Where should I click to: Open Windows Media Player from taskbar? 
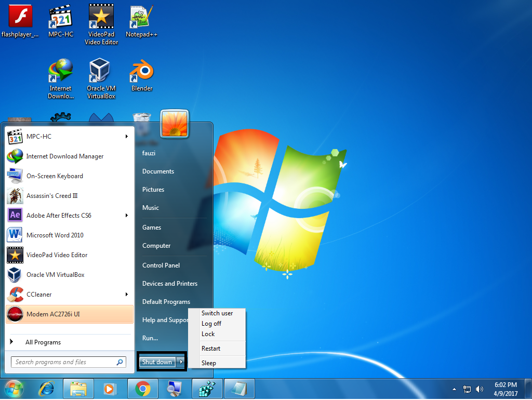(109, 389)
